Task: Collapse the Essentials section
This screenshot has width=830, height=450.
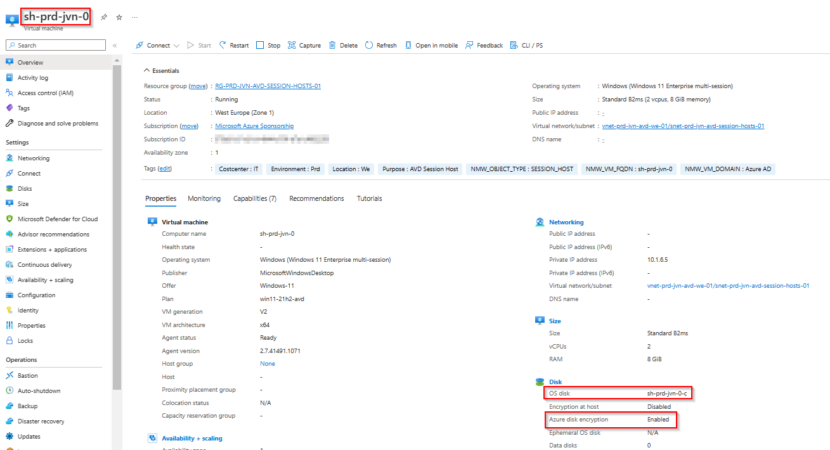Action: (x=147, y=71)
